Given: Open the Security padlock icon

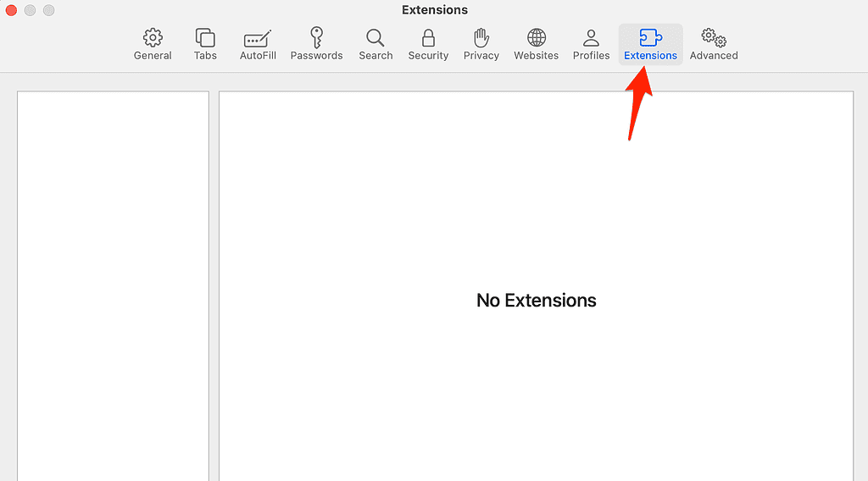Looking at the screenshot, I should pyautogui.click(x=428, y=38).
